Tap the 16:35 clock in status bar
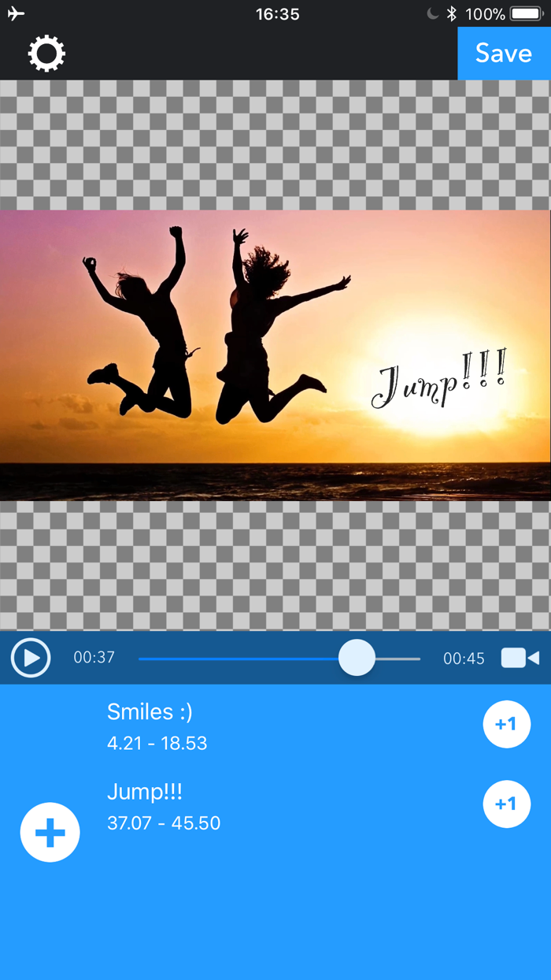This screenshot has height=980, width=551. pyautogui.click(x=277, y=13)
